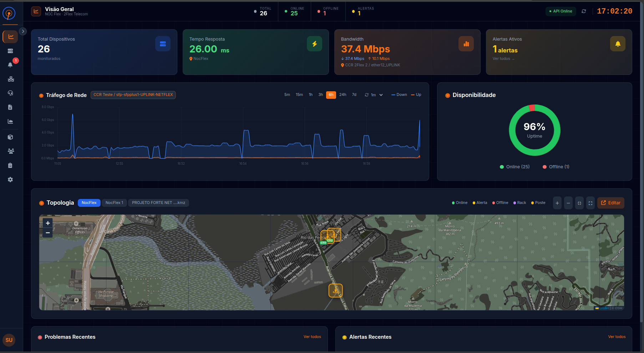The height and width of the screenshot is (353, 644).
Task: Click the OFFLINE counter in header
Action: click(x=328, y=11)
